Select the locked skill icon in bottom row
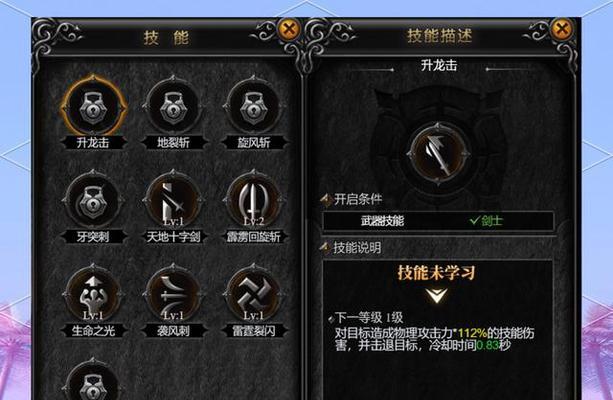The image size is (613, 400). pos(93,383)
